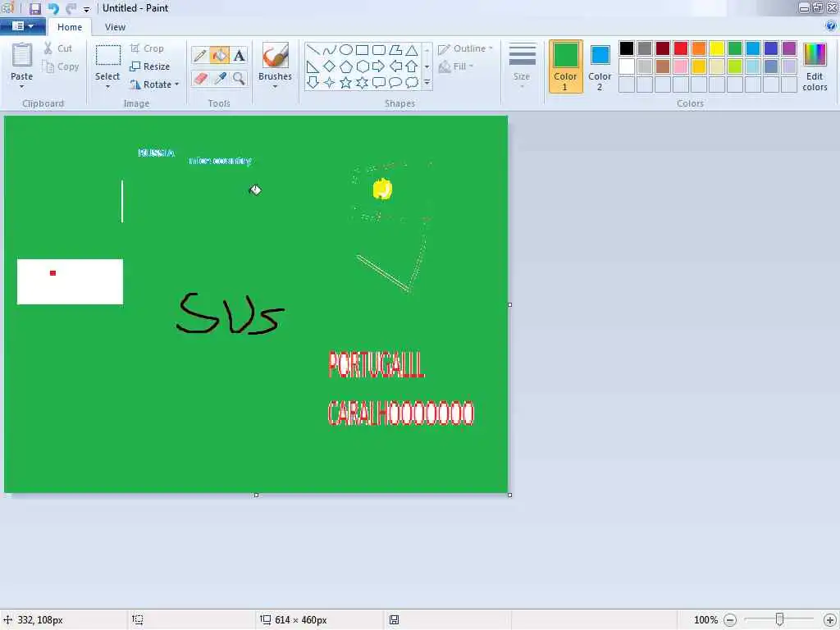Activate Color 1 selector
This screenshot has height=630, width=840.
pos(566,66)
